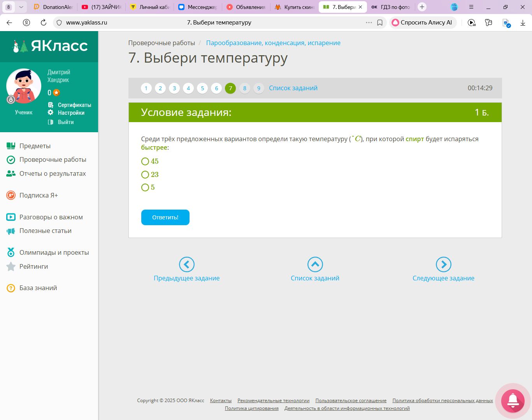
Task: Bookmark this page in the address bar
Action: click(380, 23)
